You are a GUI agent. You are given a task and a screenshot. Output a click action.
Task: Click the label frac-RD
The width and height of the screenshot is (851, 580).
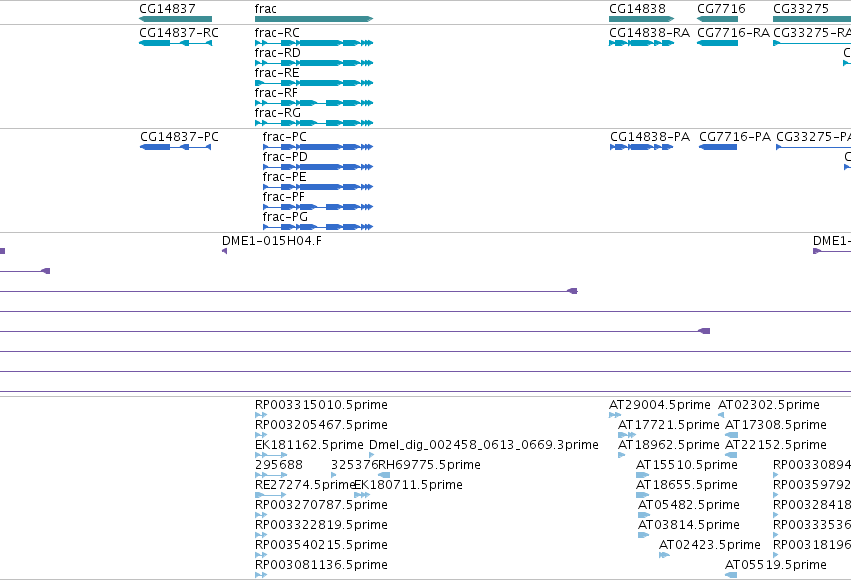coord(277,53)
